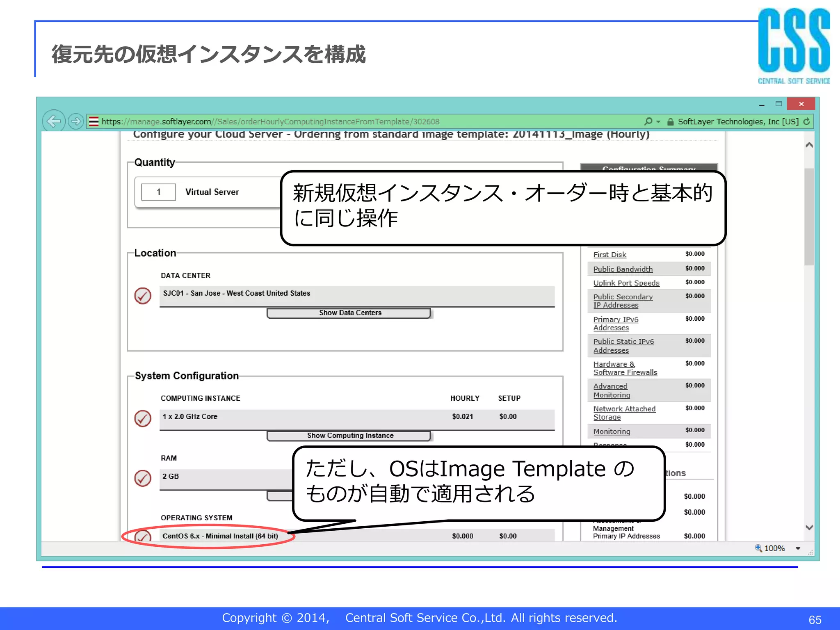Select the 2 GB RAM radio option
The height and width of the screenshot is (630, 840).
point(143,478)
